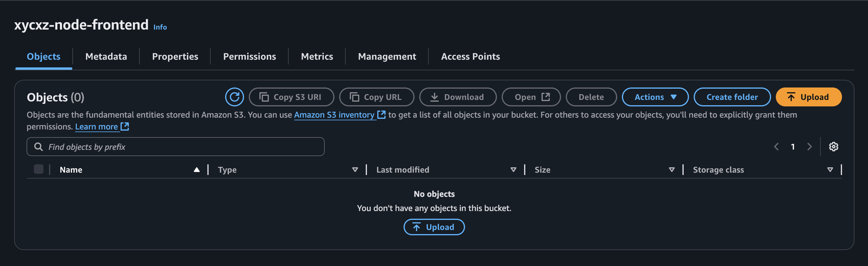Click the Open in new tab button
868x266 pixels.
tap(531, 97)
